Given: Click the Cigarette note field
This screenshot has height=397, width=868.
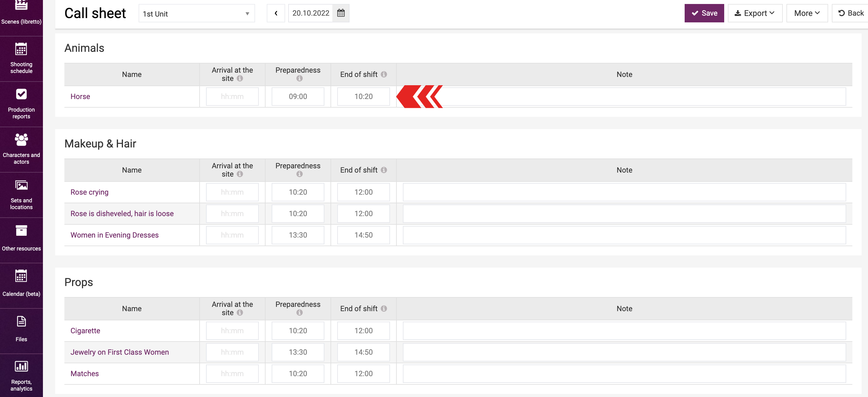Looking at the screenshot, I should (x=624, y=330).
